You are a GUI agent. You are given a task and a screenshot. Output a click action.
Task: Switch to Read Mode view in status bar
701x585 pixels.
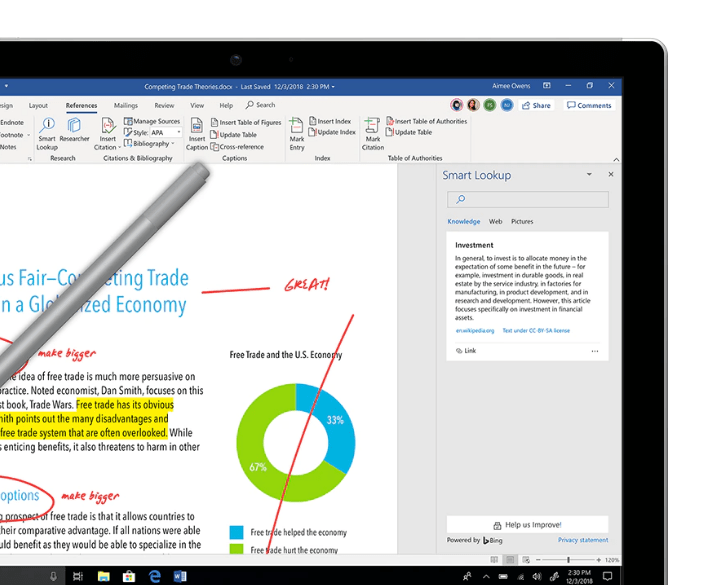(494, 560)
